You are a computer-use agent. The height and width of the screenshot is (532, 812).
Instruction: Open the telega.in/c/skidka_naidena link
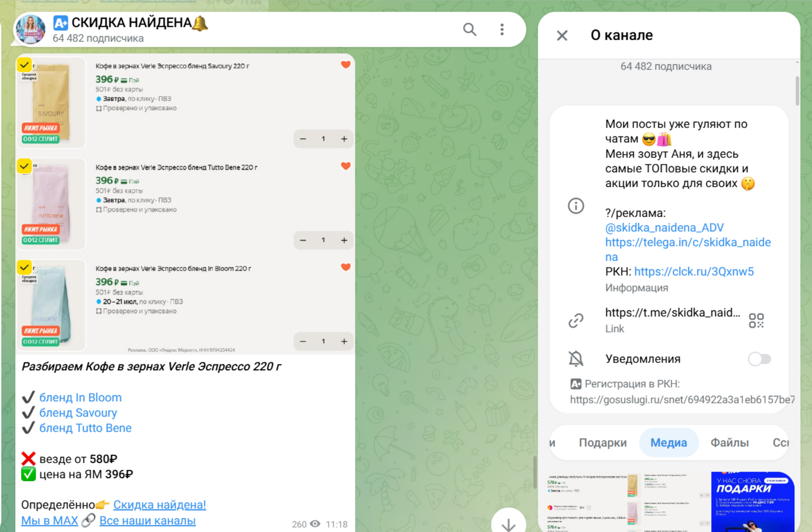tap(688, 250)
